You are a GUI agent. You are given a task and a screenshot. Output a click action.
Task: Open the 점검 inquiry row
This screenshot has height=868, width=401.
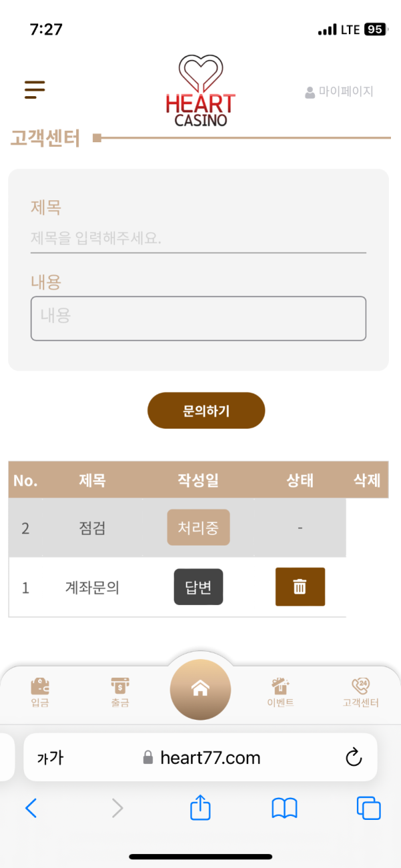(177, 528)
